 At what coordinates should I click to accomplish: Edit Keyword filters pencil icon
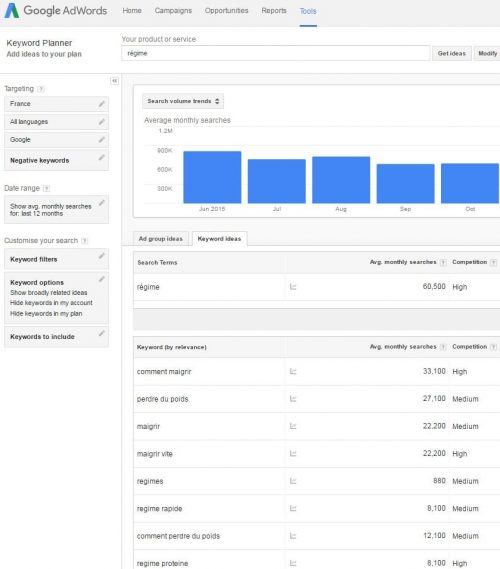click(102, 256)
